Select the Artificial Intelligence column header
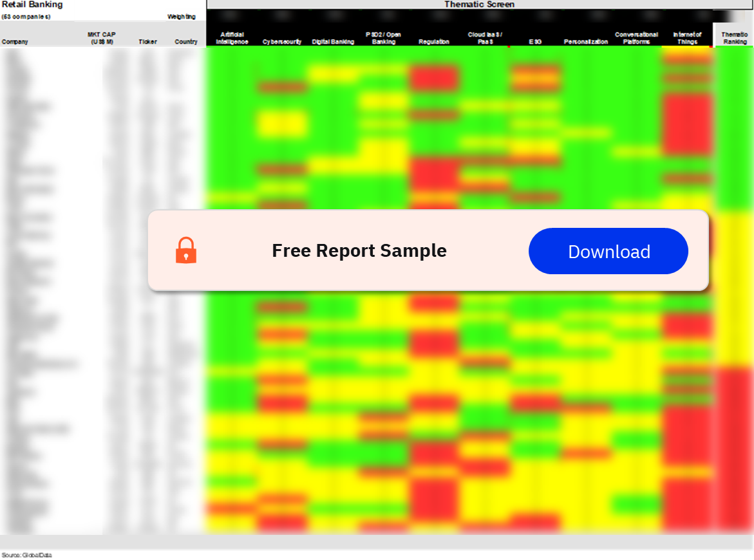This screenshot has width=754, height=560. coord(232,38)
